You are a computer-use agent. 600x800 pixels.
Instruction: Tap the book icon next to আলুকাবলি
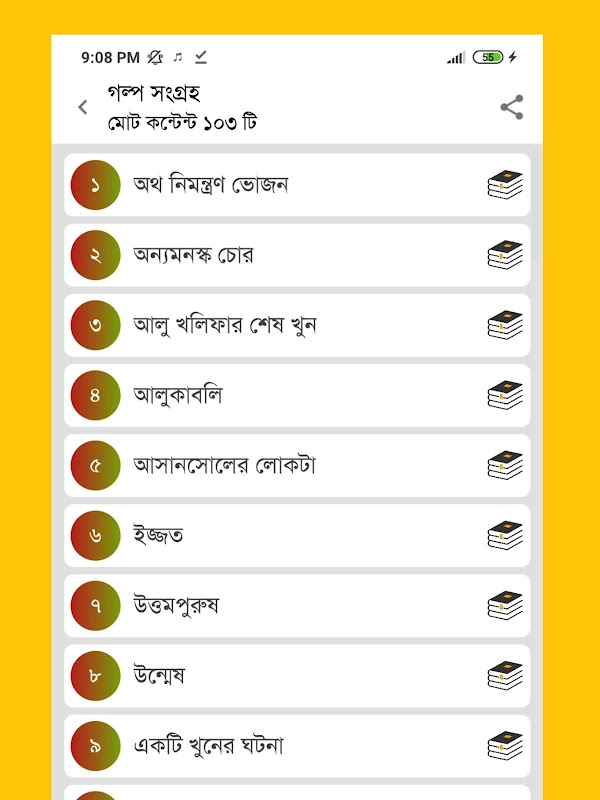coord(505,395)
